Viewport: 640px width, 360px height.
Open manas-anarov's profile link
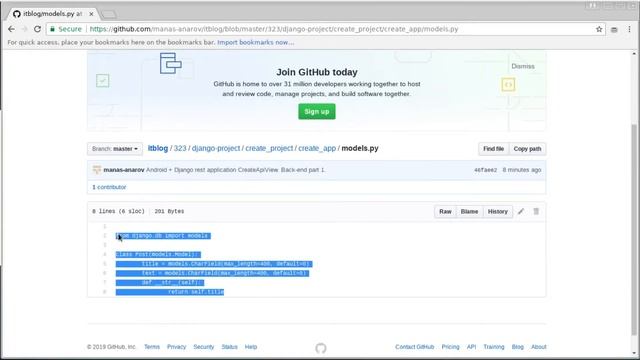click(x=124, y=170)
